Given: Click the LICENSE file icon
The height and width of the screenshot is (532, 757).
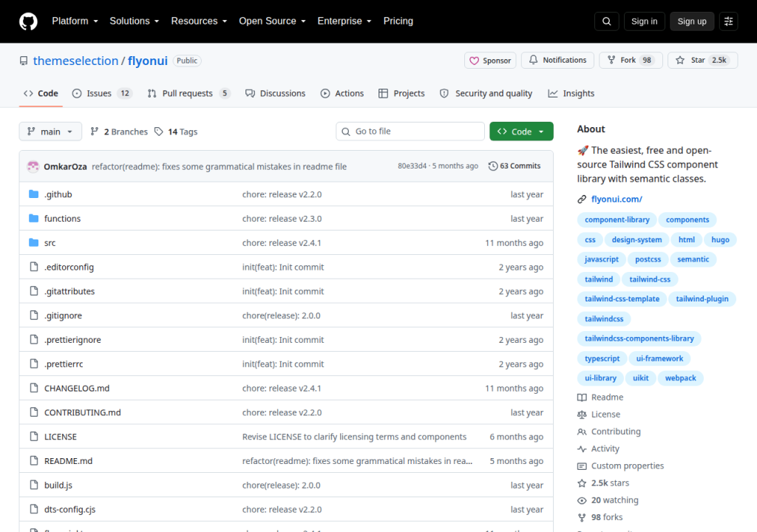Looking at the screenshot, I should coord(34,437).
